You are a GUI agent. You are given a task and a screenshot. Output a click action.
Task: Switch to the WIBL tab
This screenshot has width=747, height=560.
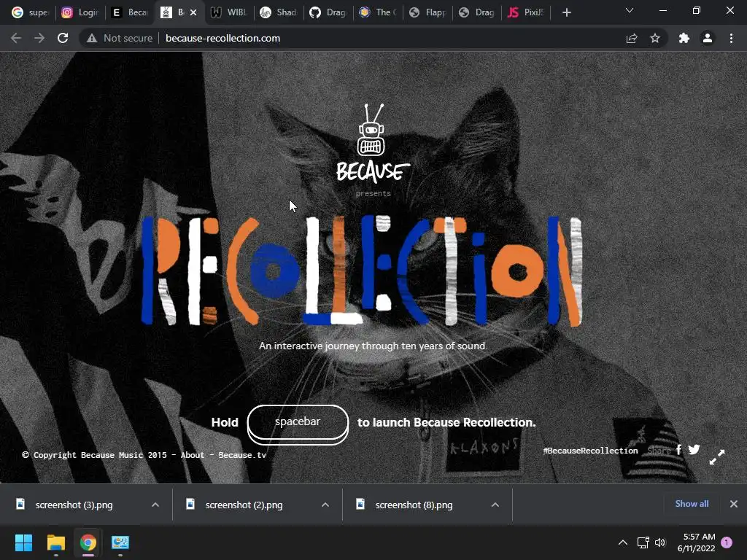(229, 12)
